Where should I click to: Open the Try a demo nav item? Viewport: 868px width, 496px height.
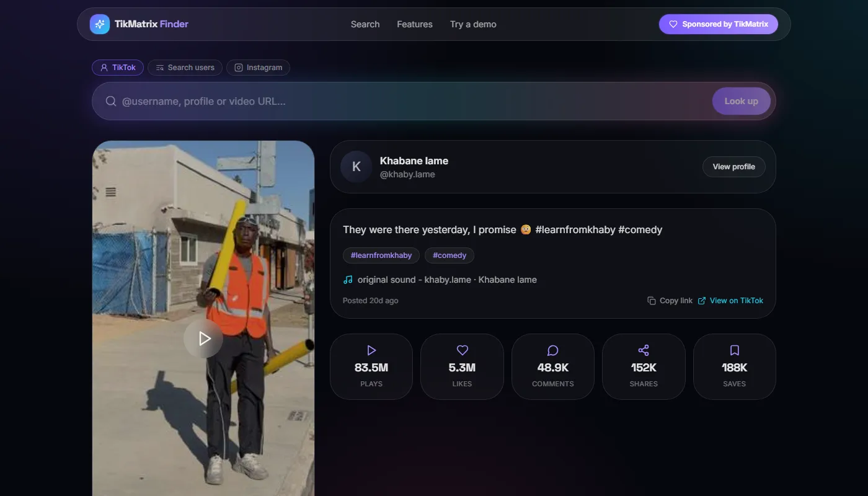473,24
